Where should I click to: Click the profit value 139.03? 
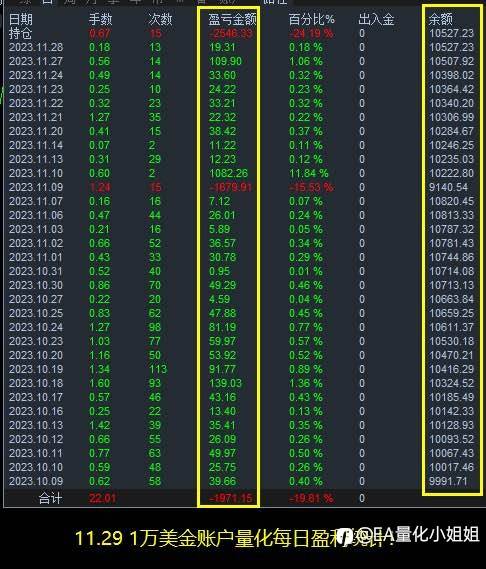225,384
